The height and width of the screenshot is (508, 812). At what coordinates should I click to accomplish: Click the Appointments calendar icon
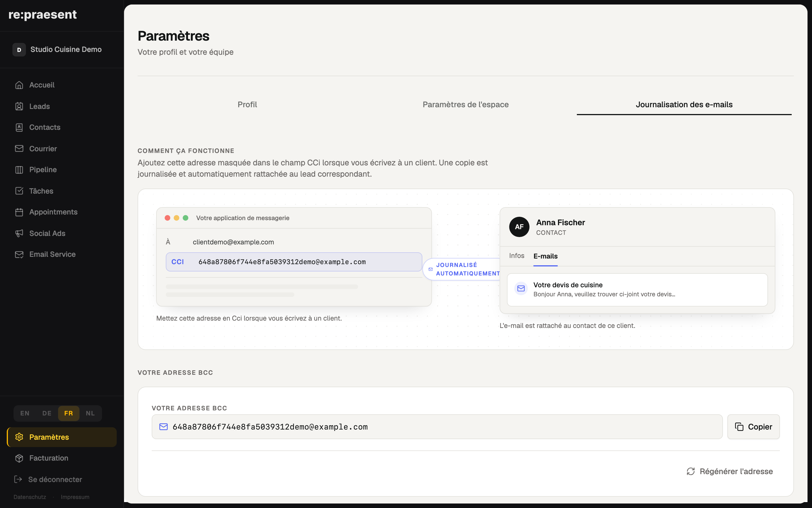pos(19,212)
